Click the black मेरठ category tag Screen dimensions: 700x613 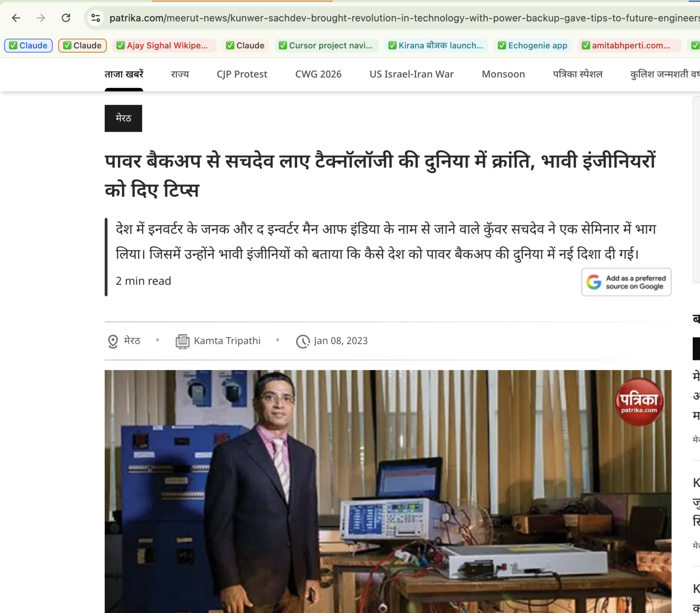pyautogui.click(x=123, y=118)
